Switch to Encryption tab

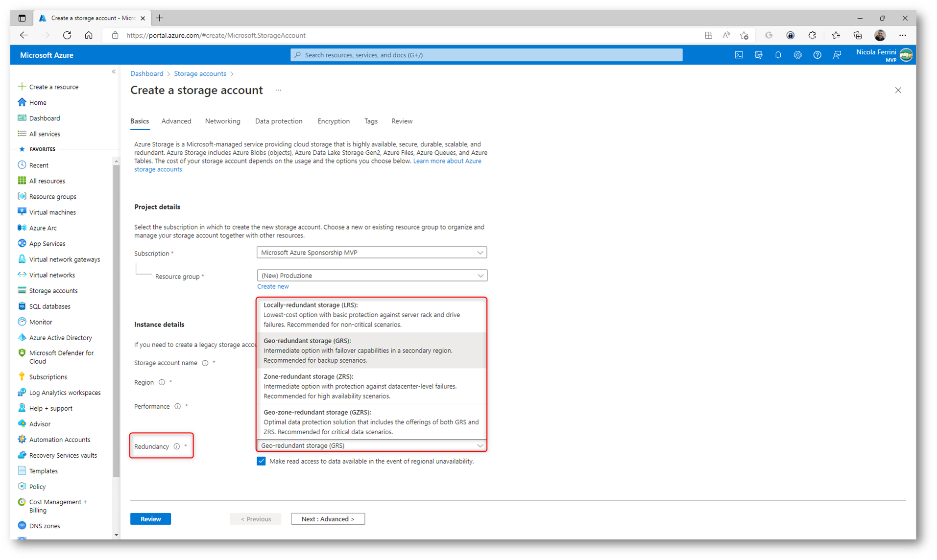pyautogui.click(x=334, y=121)
